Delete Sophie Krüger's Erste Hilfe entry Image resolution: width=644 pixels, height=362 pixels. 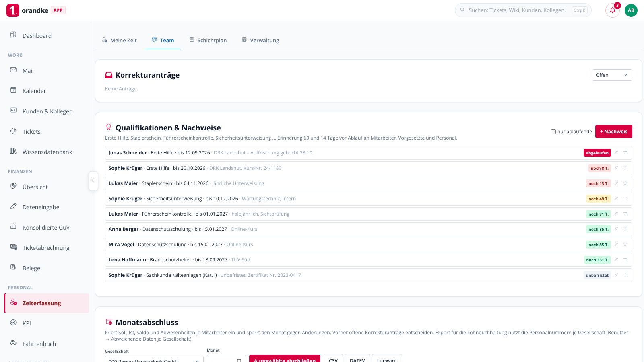[625, 168]
